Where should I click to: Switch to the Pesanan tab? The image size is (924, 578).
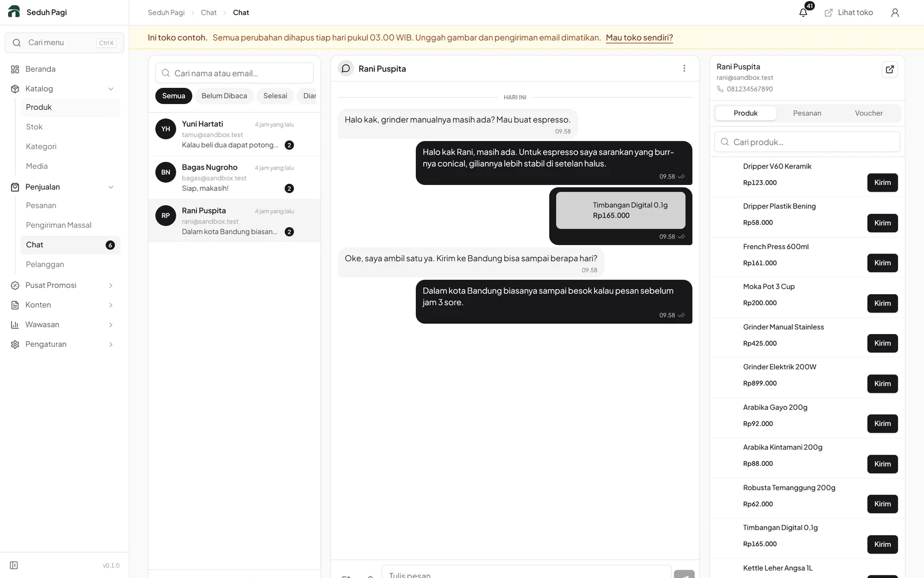point(807,113)
